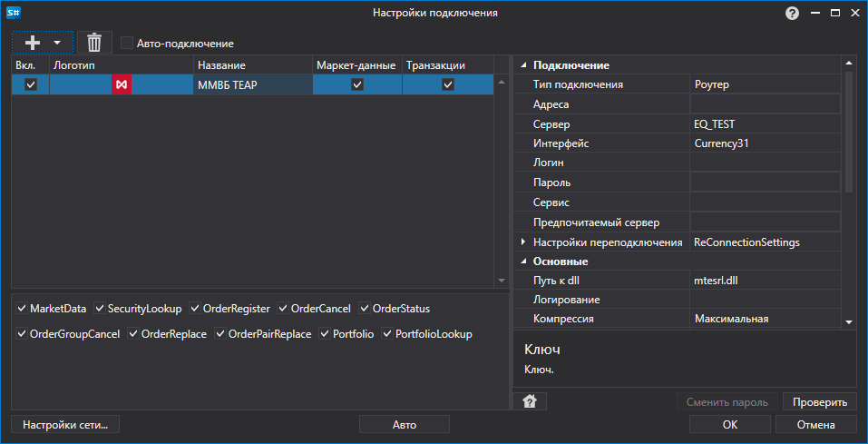The height and width of the screenshot is (444, 868).
Task: Confirm with the OK button
Action: click(x=730, y=425)
